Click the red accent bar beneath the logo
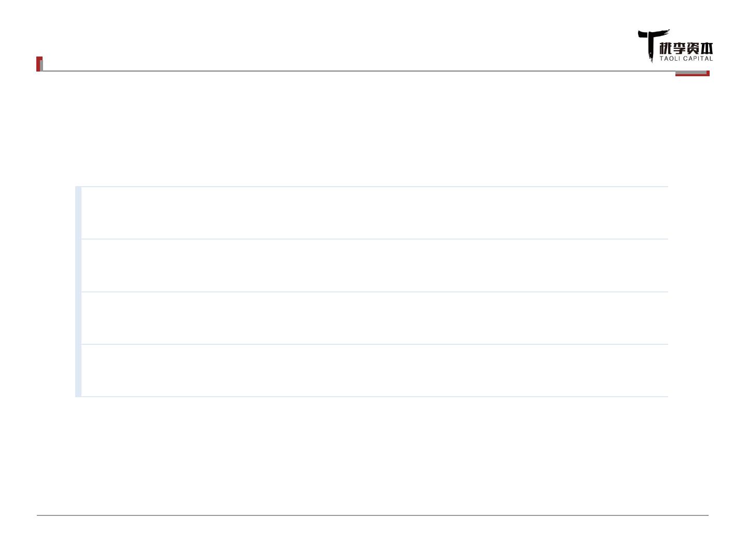Image resolution: width=747 pixels, height=560 pixels. pos(692,74)
